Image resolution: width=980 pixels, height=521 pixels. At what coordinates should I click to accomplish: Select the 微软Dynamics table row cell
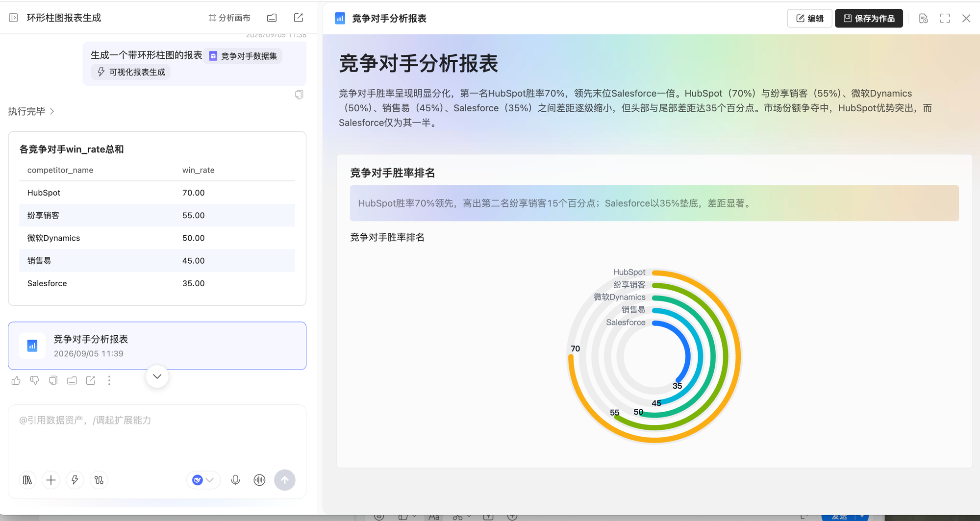[53, 238]
